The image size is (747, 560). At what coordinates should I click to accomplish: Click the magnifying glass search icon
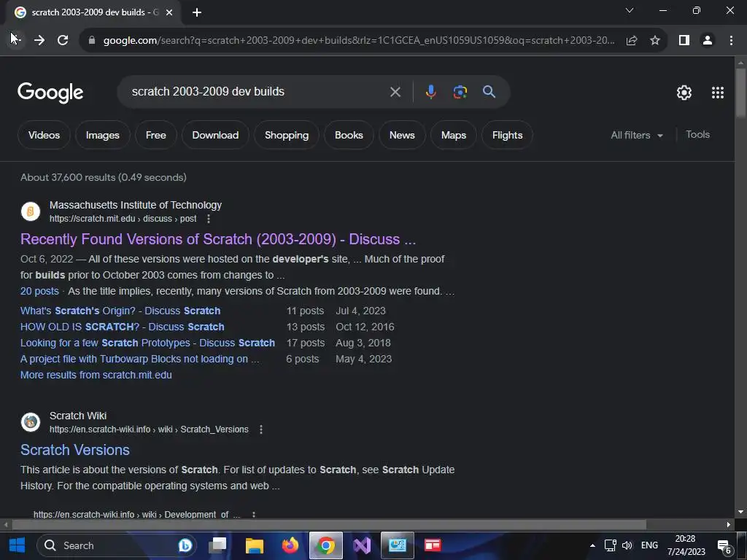(x=489, y=91)
